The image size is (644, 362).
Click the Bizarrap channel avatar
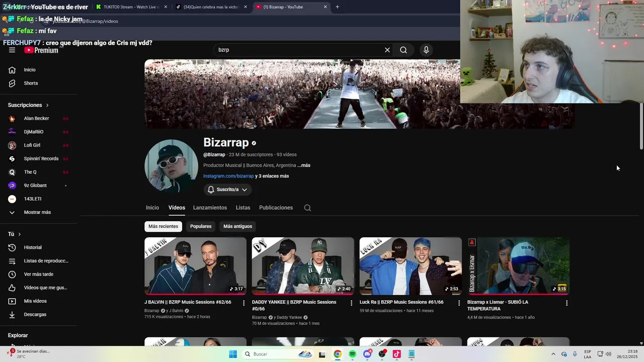pos(171,166)
